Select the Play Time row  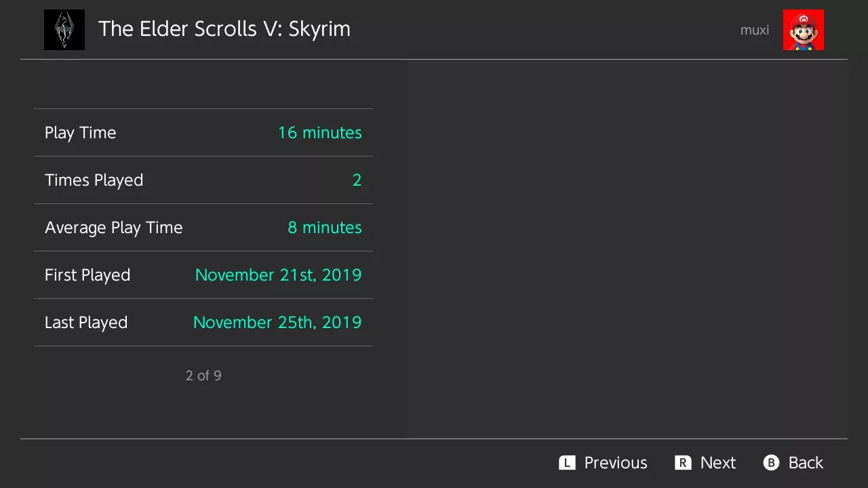coord(203,133)
